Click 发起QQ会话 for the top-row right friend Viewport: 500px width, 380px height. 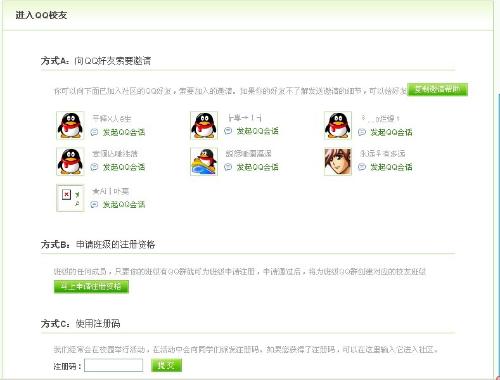pyautogui.click(x=391, y=132)
